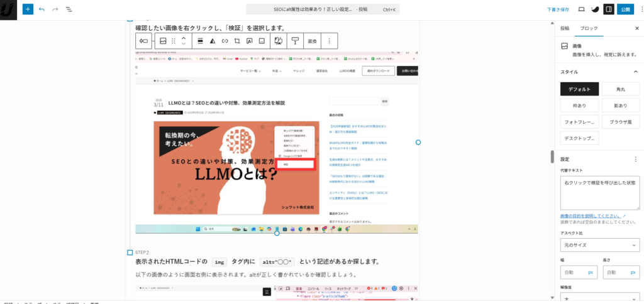The image size is (644, 304).
Task: Open the preview device laptop icon
Action: tap(581, 9)
